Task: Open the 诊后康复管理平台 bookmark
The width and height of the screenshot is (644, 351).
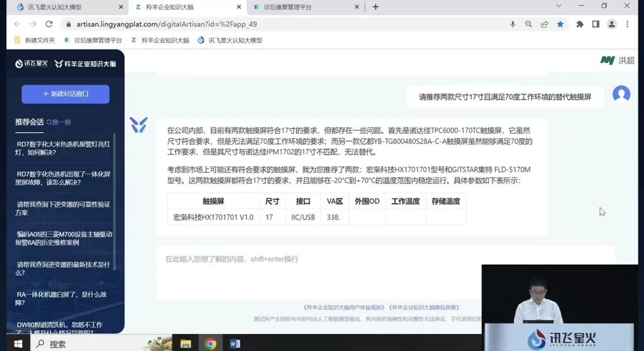Action: pos(94,40)
